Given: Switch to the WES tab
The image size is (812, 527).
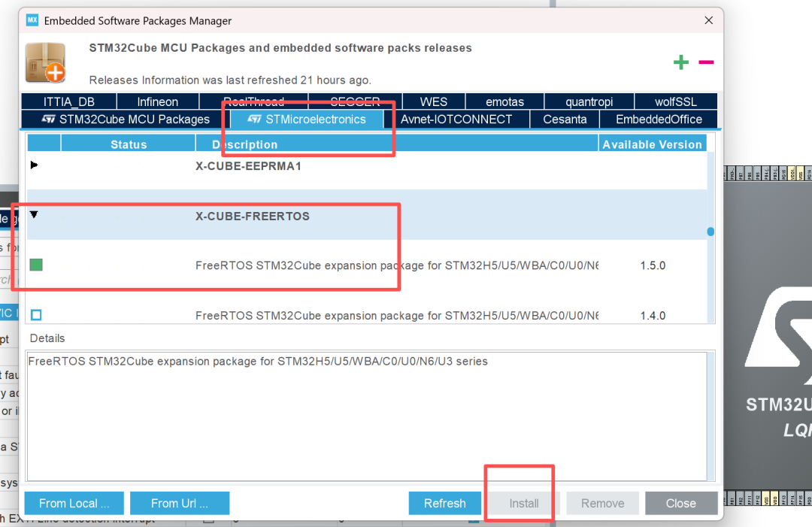Looking at the screenshot, I should pos(434,101).
